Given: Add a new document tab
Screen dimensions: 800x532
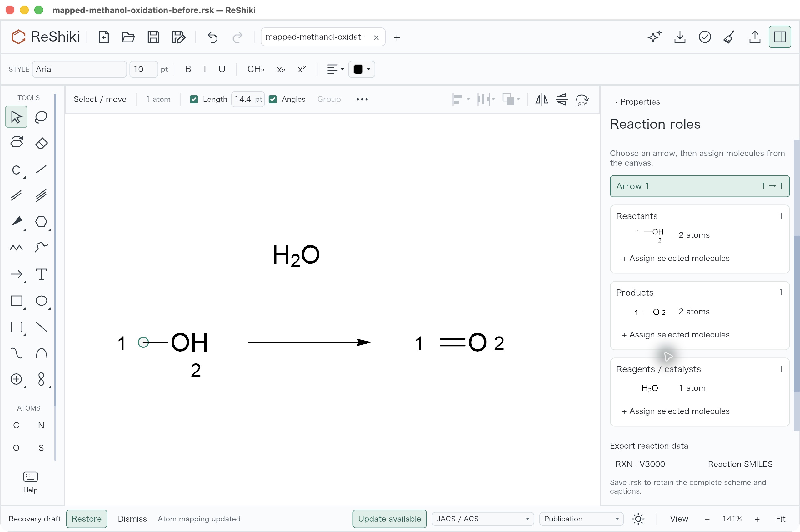Looking at the screenshot, I should 397,37.
